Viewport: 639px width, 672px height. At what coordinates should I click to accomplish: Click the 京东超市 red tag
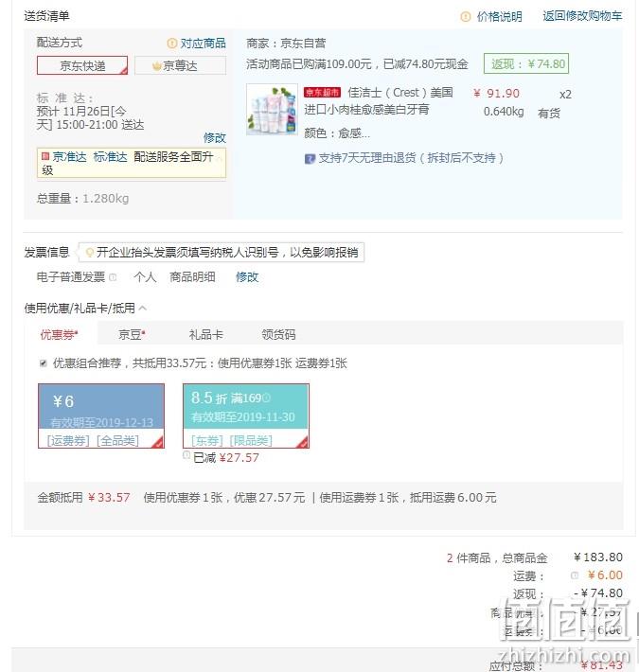tap(322, 93)
